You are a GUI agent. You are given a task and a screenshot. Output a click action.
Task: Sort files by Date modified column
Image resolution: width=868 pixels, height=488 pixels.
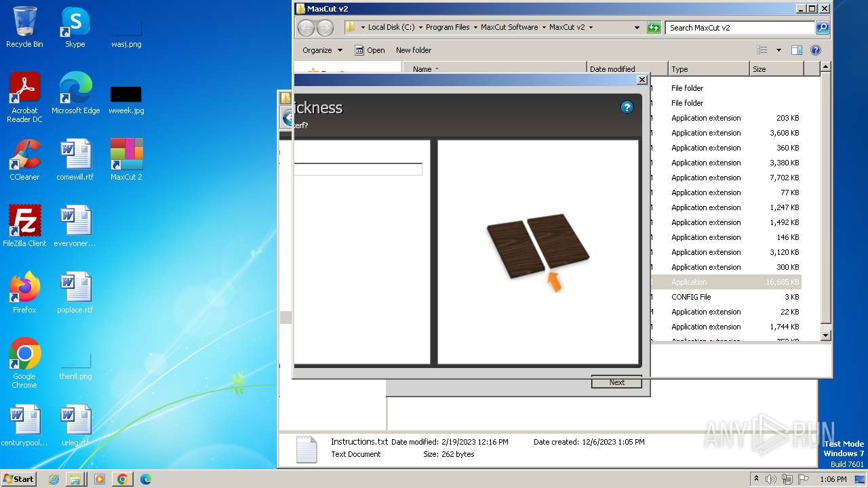(x=627, y=68)
